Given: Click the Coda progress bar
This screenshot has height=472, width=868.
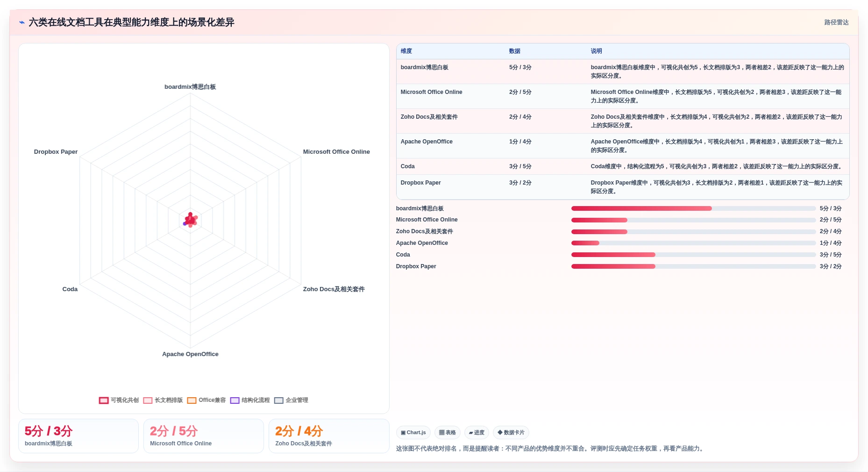Looking at the screenshot, I should [x=693, y=255].
